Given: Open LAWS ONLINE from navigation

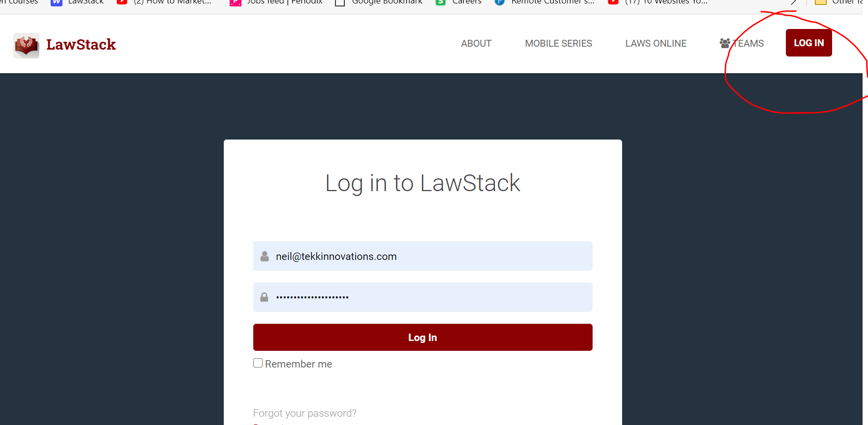Looking at the screenshot, I should click(656, 43).
